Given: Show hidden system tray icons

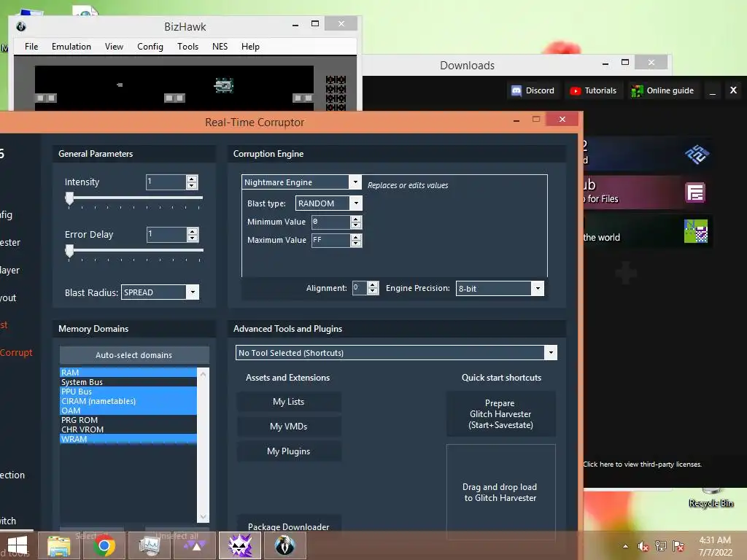Looking at the screenshot, I should pos(625,546).
